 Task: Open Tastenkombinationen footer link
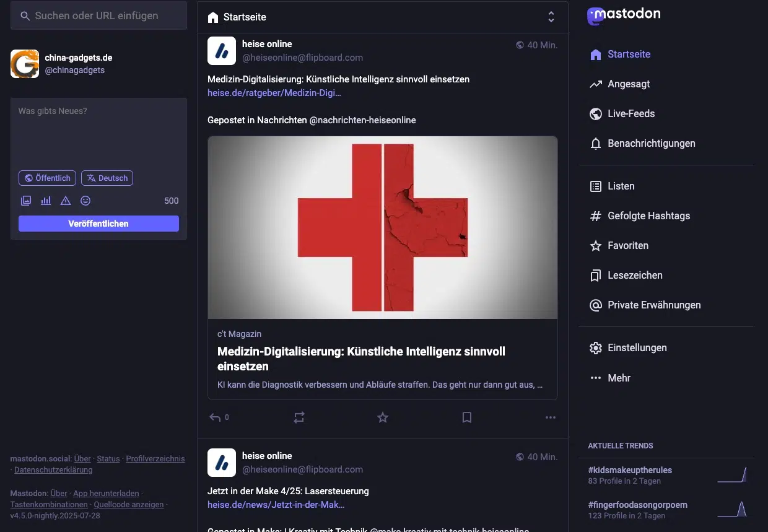(x=49, y=505)
